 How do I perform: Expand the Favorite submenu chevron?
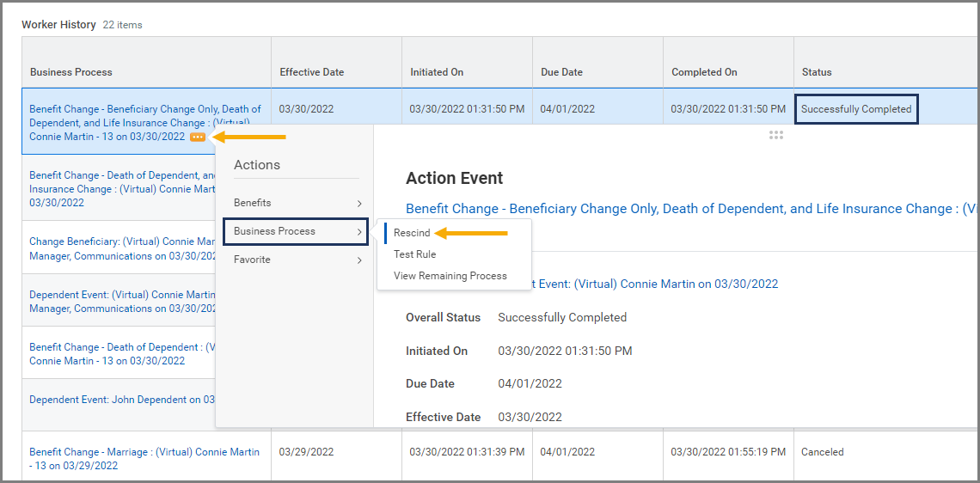click(x=359, y=260)
